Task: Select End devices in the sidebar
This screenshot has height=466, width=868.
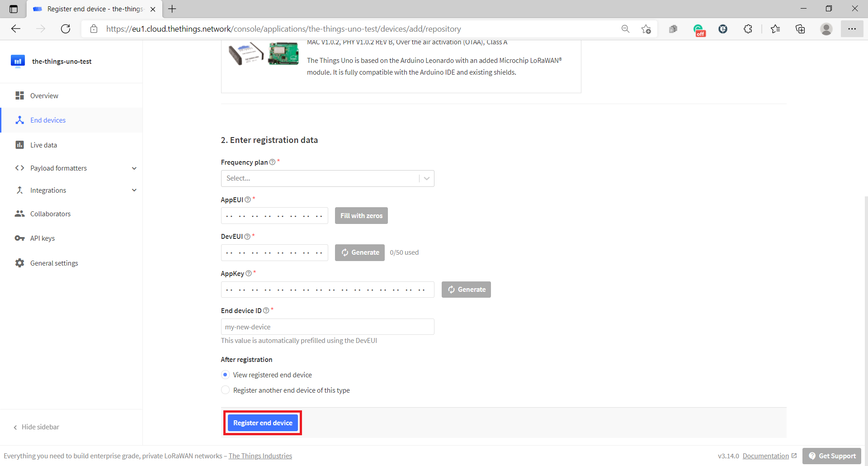Action: pos(47,120)
